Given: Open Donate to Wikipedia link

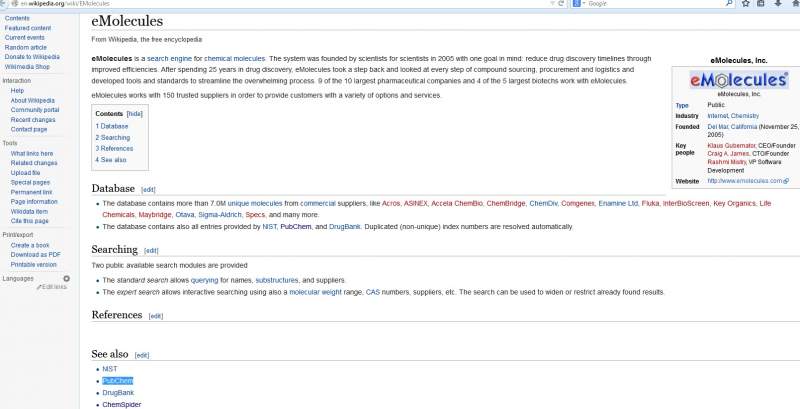Looking at the screenshot, I should (32, 57).
